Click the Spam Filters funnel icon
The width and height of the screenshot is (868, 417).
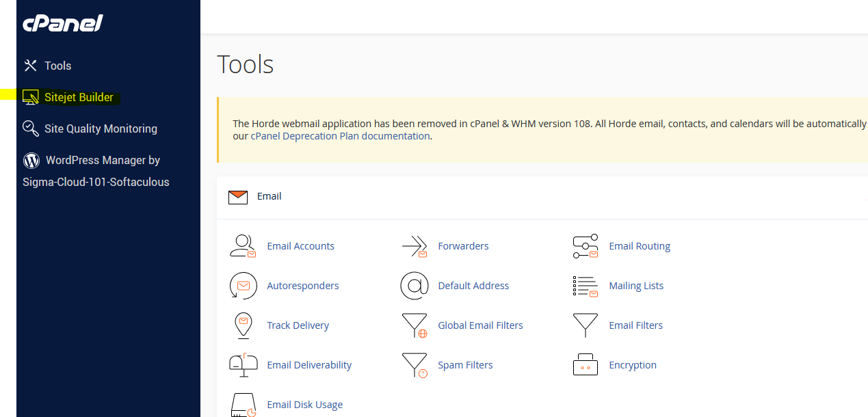tap(414, 365)
